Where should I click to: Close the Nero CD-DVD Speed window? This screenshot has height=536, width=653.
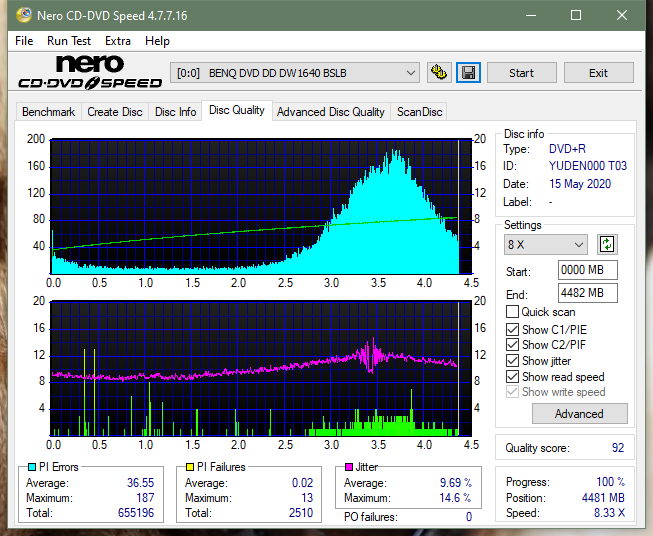tap(622, 15)
